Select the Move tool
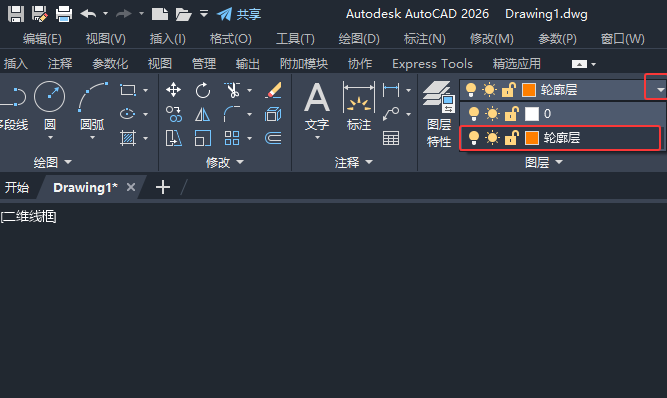This screenshot has width=667, height=398. [x=174, y=90]
